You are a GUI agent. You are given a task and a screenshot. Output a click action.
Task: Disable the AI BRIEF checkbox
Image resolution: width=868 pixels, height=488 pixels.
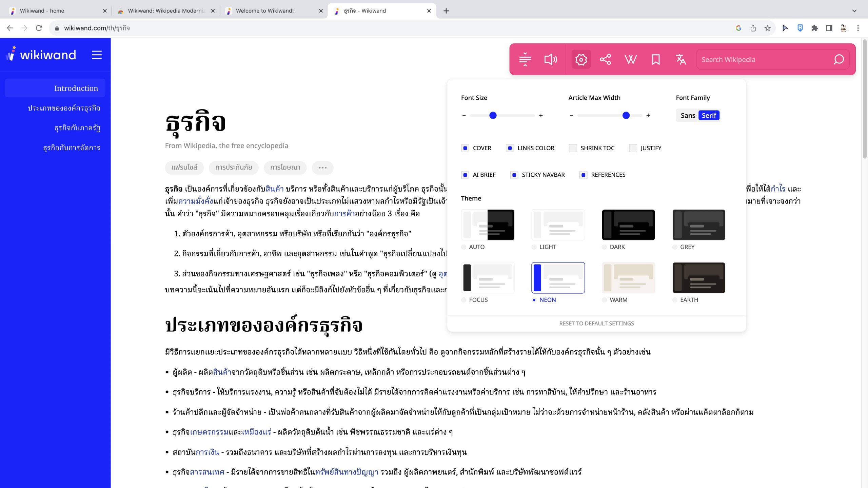[465, 175]
